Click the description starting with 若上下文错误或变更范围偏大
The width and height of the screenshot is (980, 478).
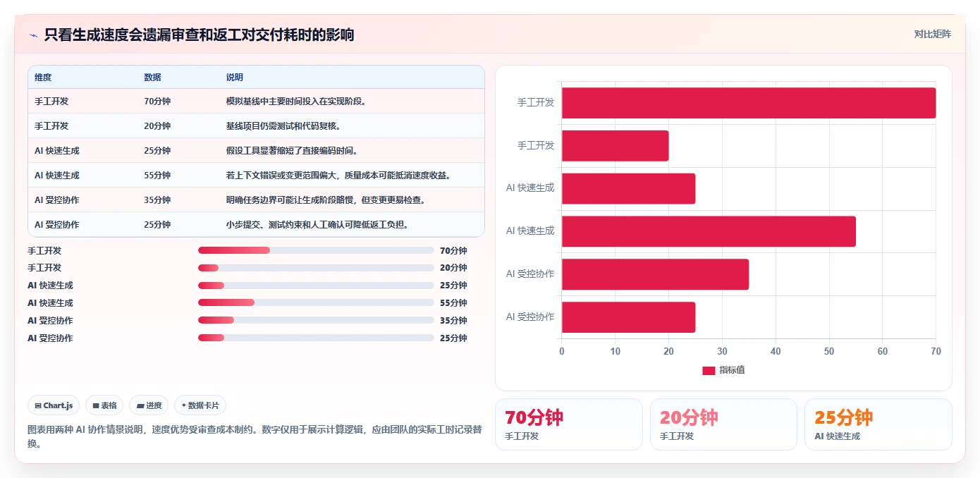coord(338,176)
